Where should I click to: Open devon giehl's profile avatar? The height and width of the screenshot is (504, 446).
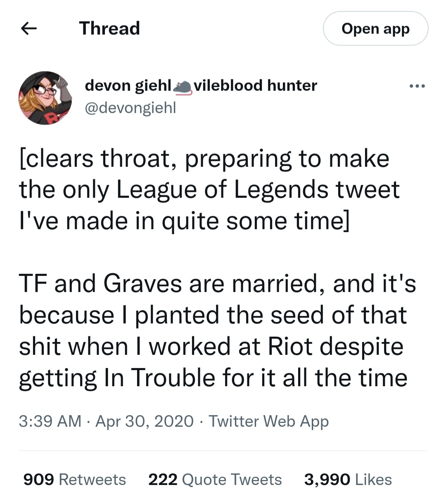45,98
